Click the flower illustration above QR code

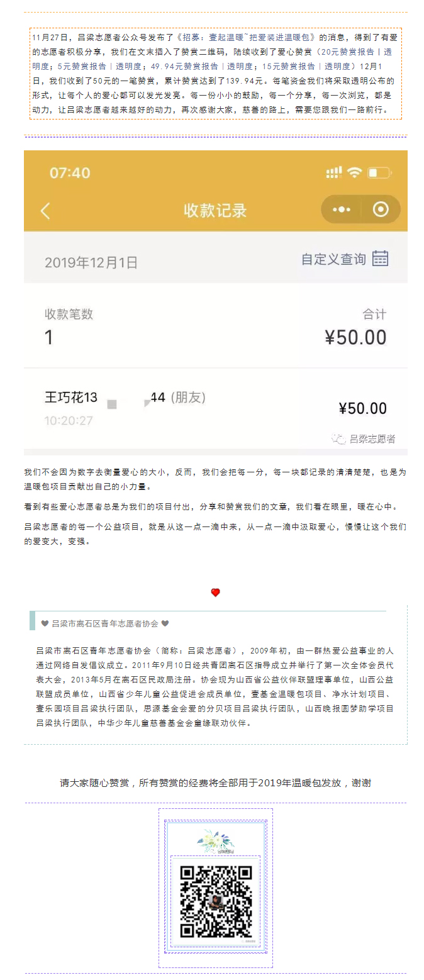click(x=215, y=840)
